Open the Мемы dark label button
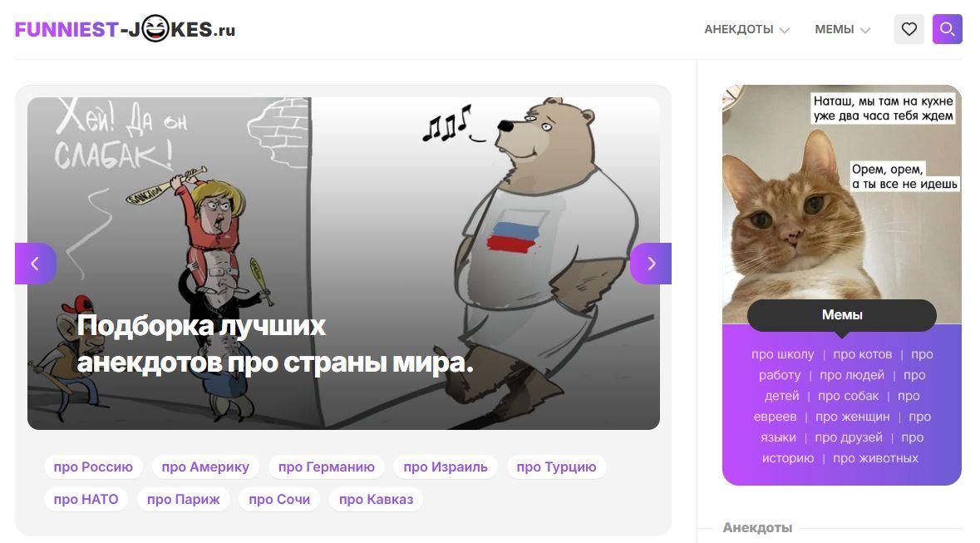Screen dimensions: 980x543 pyautogui.click(x=842, y=315)
